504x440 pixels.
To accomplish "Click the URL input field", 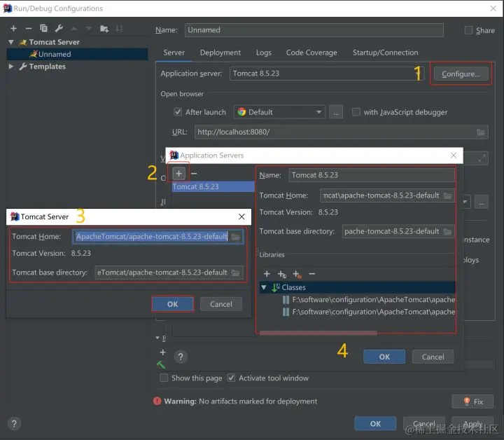I will click(x=342, y=132).
